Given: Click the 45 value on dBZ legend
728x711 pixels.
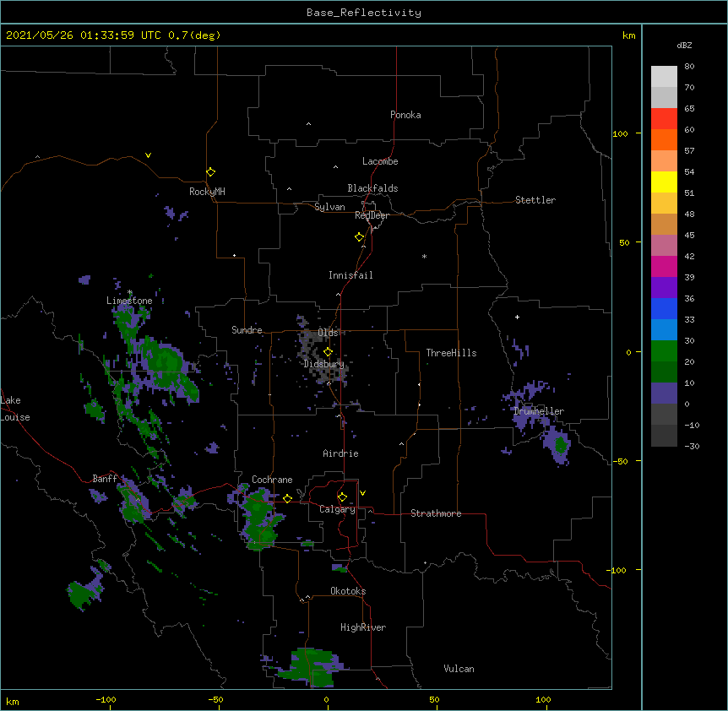Looking at the screenshot, I should point(689,236).
